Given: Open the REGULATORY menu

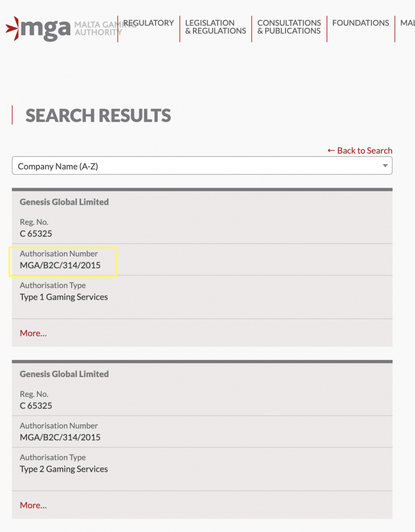Looking at the screenshot, I should (148, 23).
